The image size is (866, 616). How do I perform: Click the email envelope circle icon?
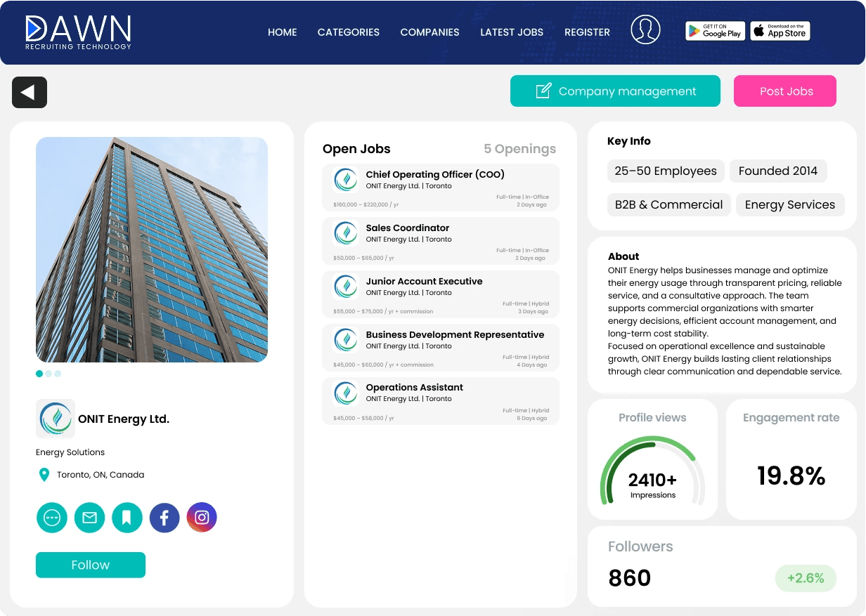89,518
